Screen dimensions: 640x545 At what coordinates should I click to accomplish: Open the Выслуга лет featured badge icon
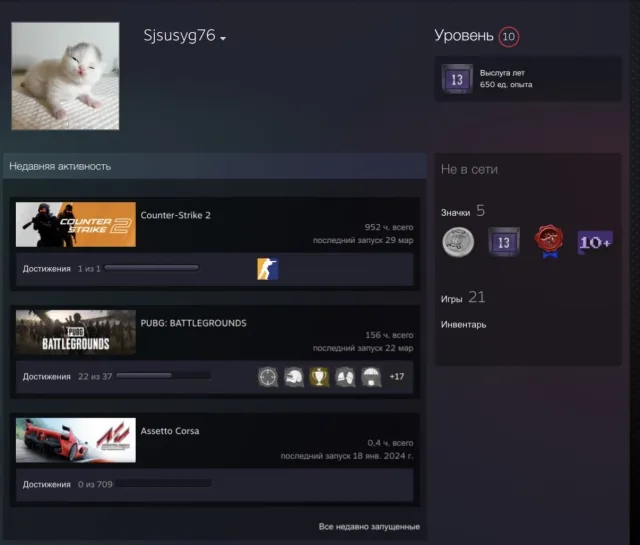coord(457,79)
